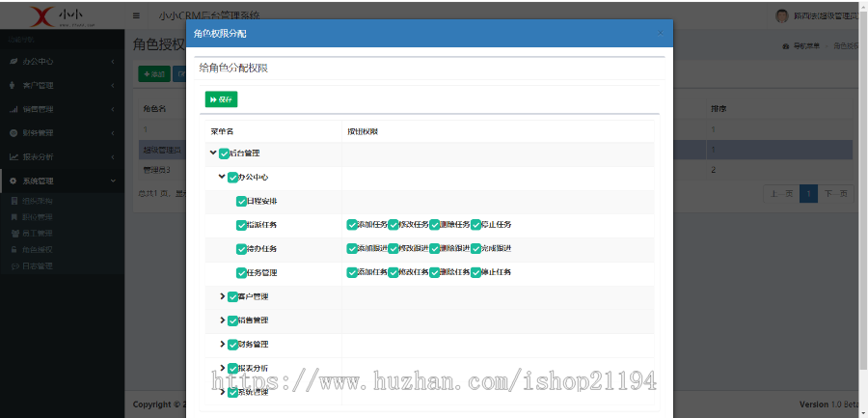Viewport: 868px width, 418px height.
Task: Uncheck 删除任务 in the 指派任务 row
Action: click(435, 225)
